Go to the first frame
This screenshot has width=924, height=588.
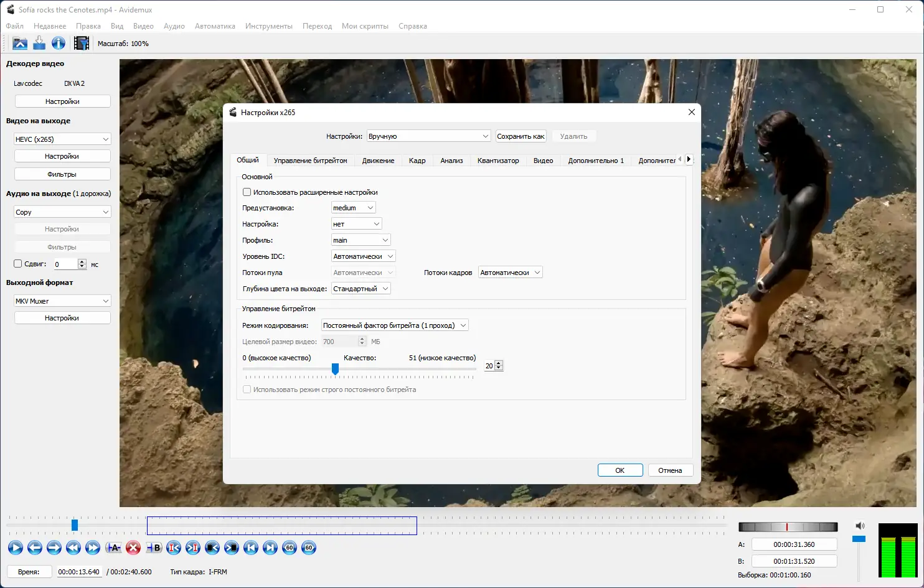[251, 548]
